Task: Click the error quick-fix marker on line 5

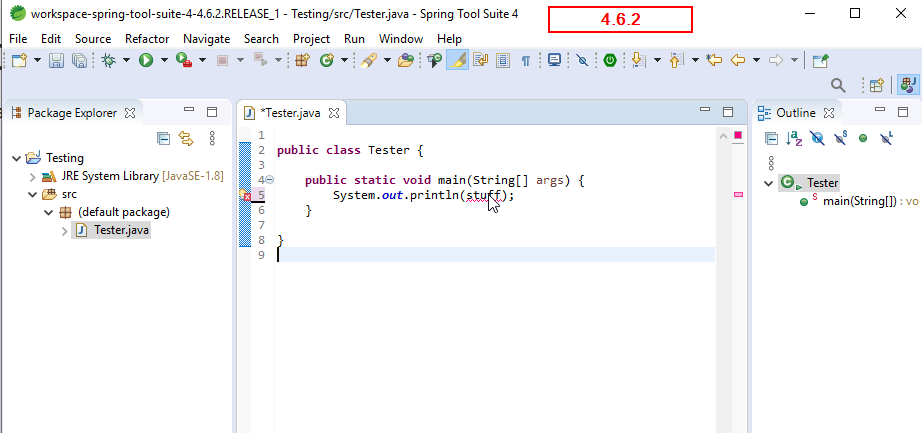Action: 245,195
